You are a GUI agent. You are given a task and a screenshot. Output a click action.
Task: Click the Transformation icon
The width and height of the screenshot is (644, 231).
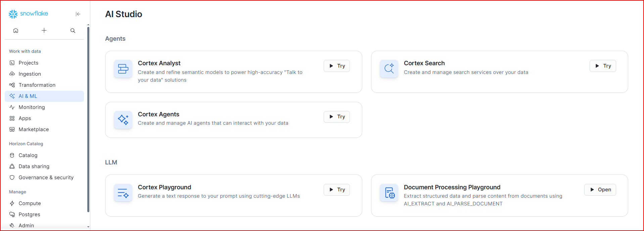pyautogui.click(x=12, y=85)
